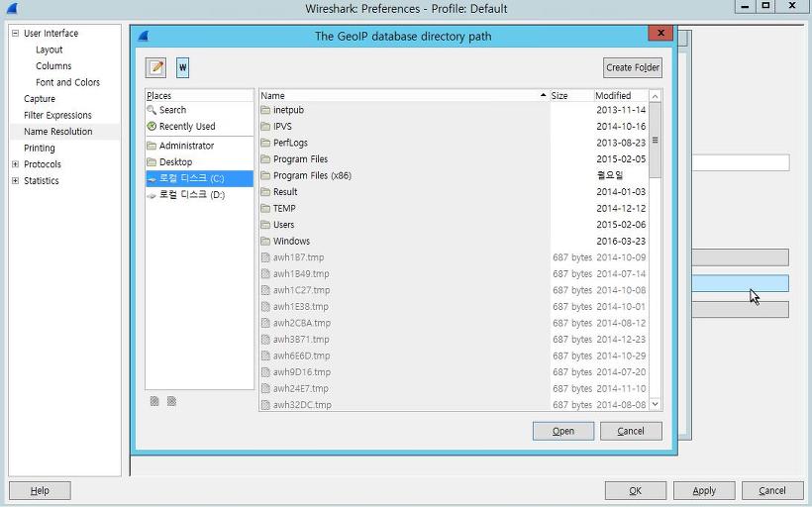
Task: Click the file list vertical scrollbar thumb
Action: pos(656,140)
